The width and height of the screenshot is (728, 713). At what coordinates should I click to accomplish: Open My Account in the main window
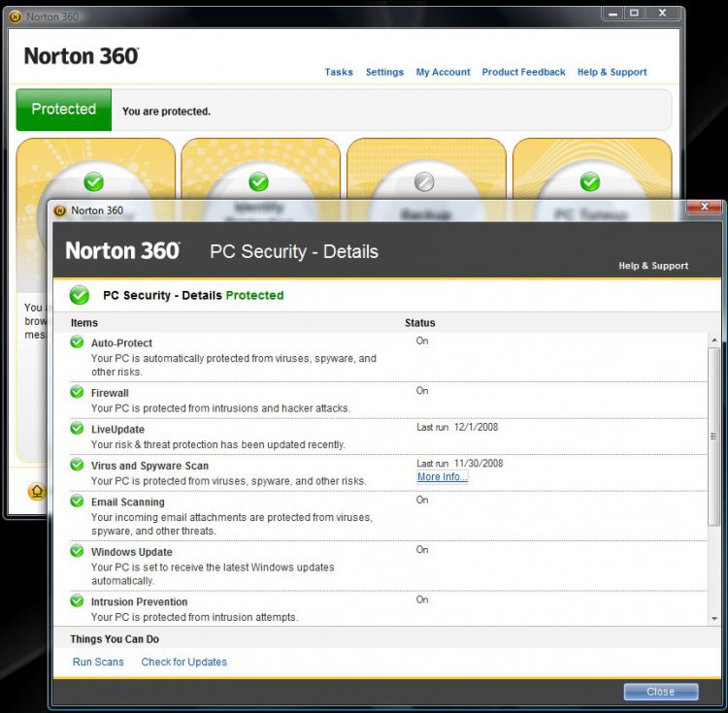(x=443, y=72)
